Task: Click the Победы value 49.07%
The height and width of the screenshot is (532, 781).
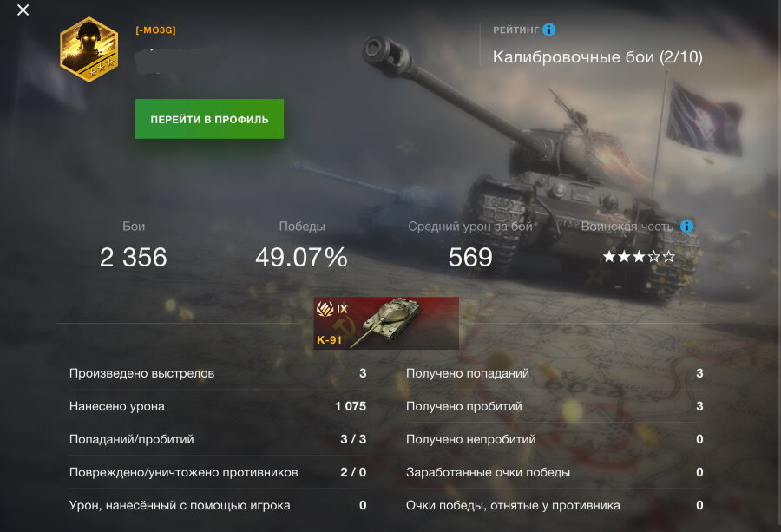Action: (301, 258)
